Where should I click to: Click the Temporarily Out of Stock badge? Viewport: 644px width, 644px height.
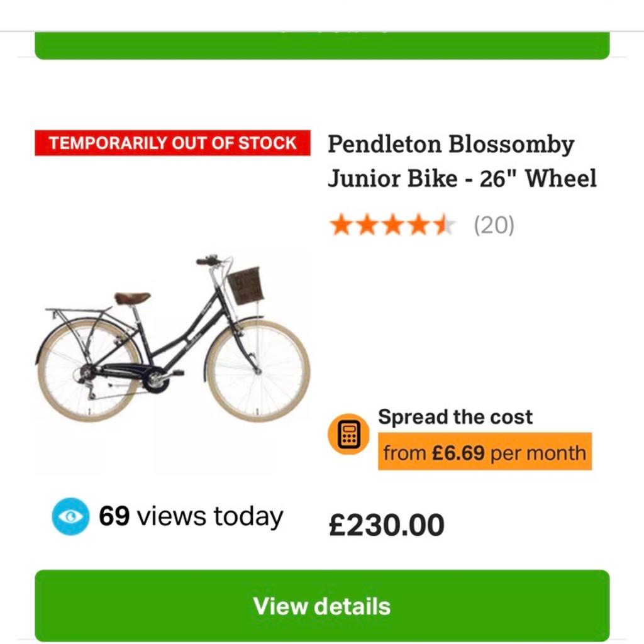(172, 143)
